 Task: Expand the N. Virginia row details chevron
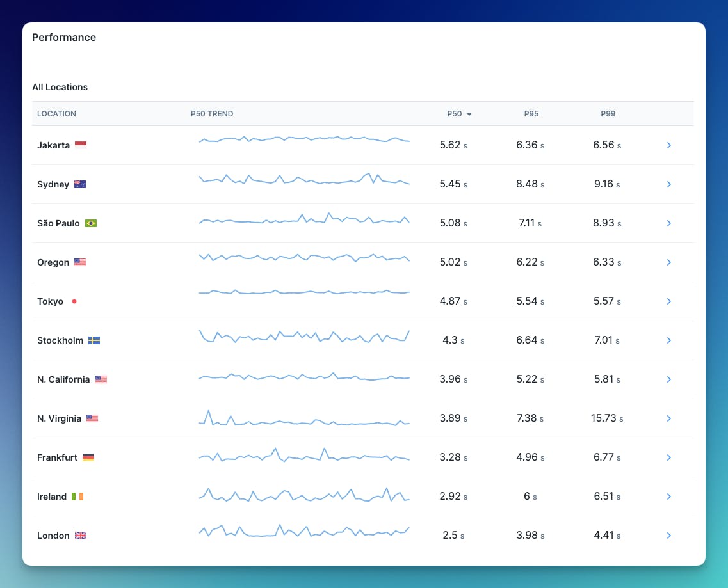tap(668, 418)
